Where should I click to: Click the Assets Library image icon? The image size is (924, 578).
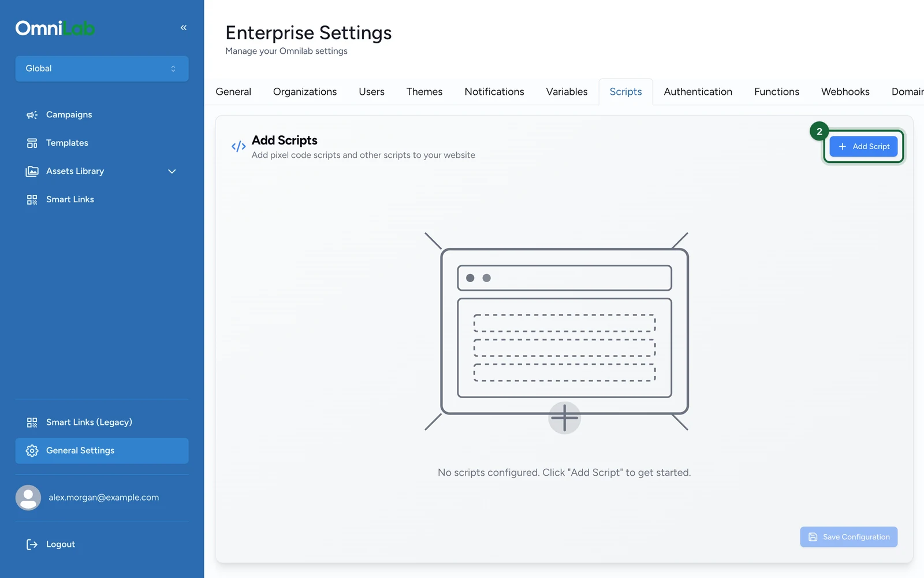[x=32, y=172]
